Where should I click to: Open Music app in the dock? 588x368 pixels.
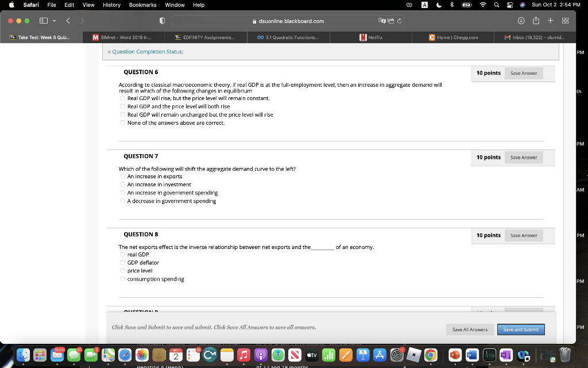tap(243, 354)
